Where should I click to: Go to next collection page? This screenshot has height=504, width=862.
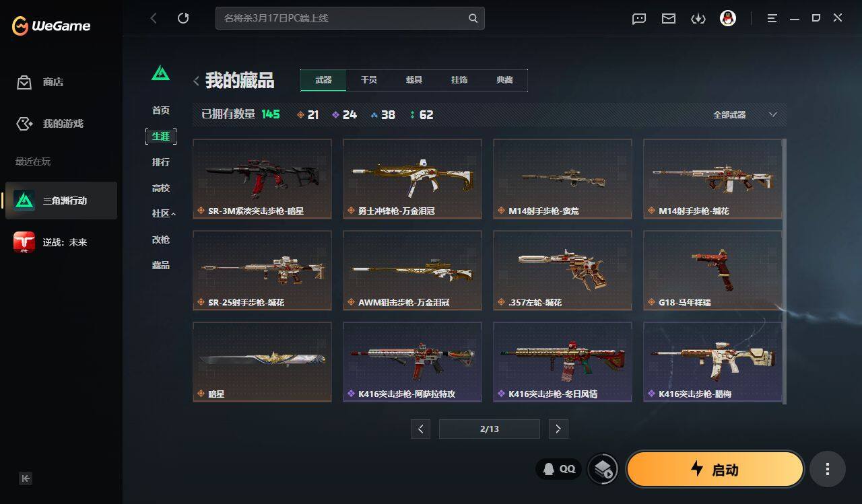coord(558,429)
